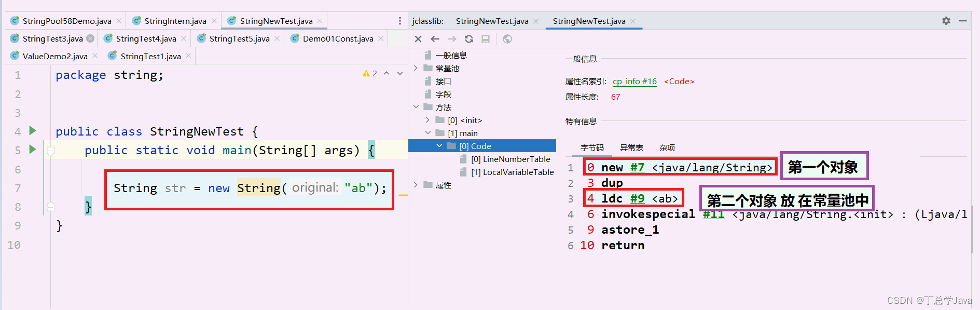Viewport: 980px width, 310px height.
Task: Collapse the [1] main method node
Action: (x=427, y=133)
